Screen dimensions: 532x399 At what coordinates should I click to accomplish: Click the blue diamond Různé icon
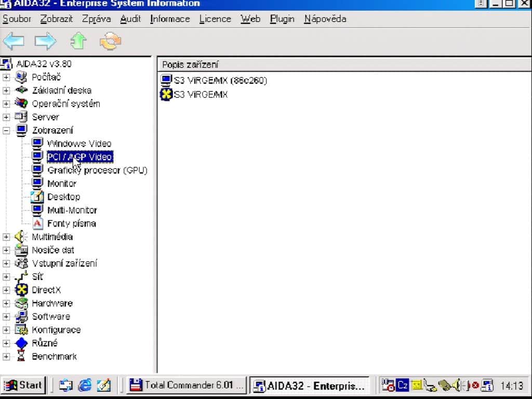pos(21,343)
